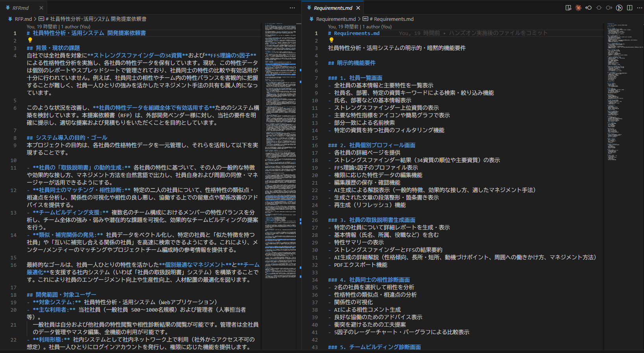644x353 pixels.
Task: Click heading '### 3. 社員の取扱説明書生成画面'
Action: click(372, 220)
